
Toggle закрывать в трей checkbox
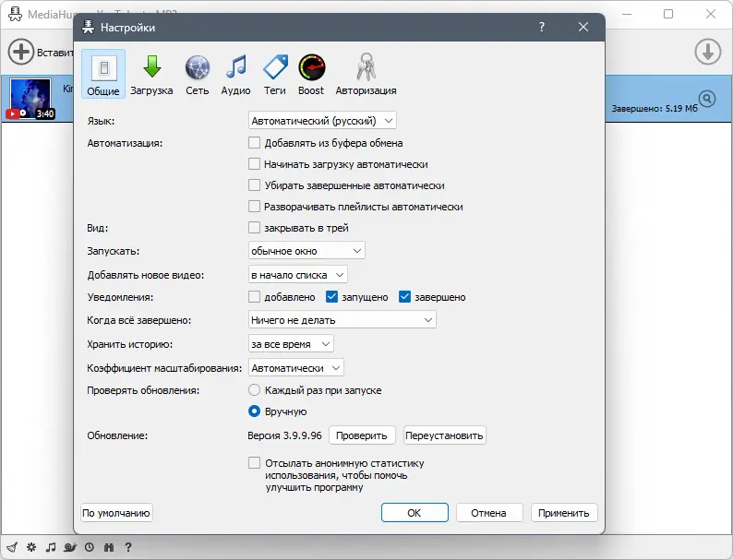coord(254,228)
